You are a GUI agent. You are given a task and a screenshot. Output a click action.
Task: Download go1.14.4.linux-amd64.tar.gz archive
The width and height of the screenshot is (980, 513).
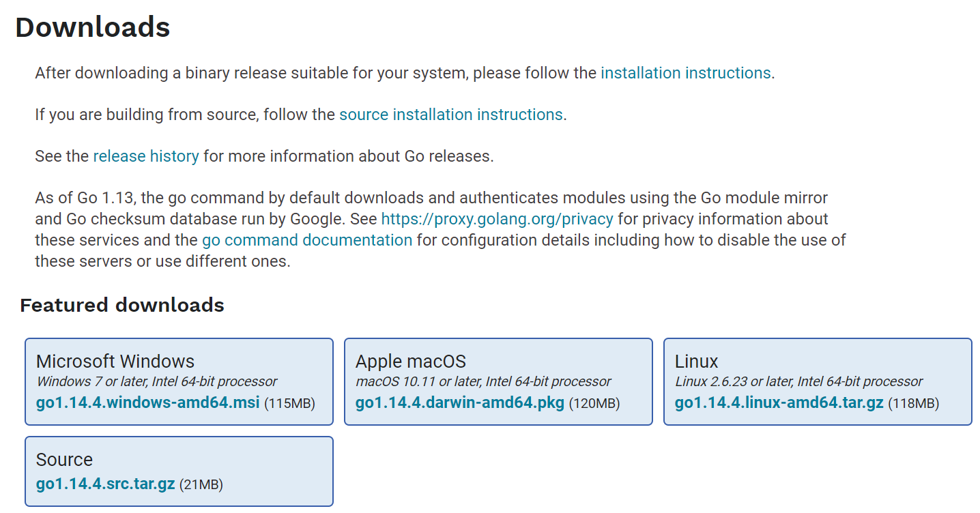779,402
